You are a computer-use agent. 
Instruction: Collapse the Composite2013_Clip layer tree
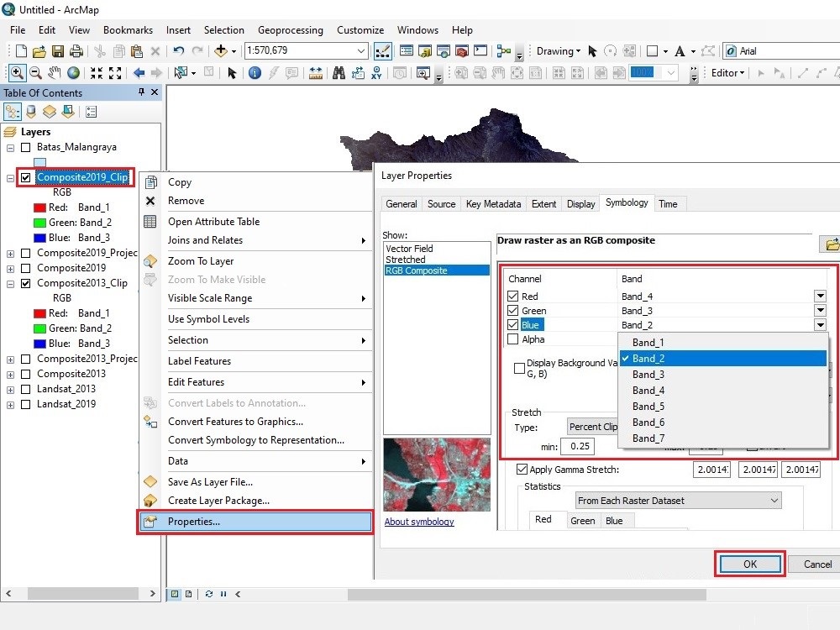tap(10, 285)
